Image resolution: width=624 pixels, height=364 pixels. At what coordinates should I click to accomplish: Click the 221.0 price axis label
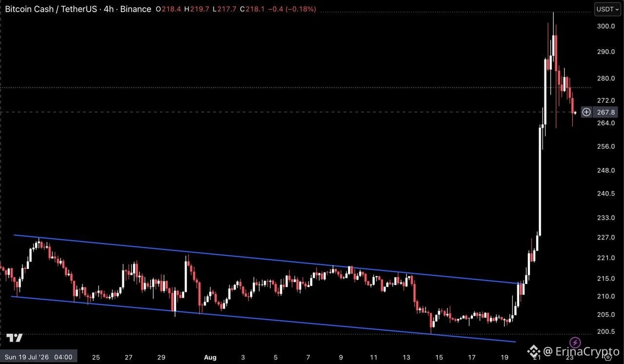pos(606,258)
